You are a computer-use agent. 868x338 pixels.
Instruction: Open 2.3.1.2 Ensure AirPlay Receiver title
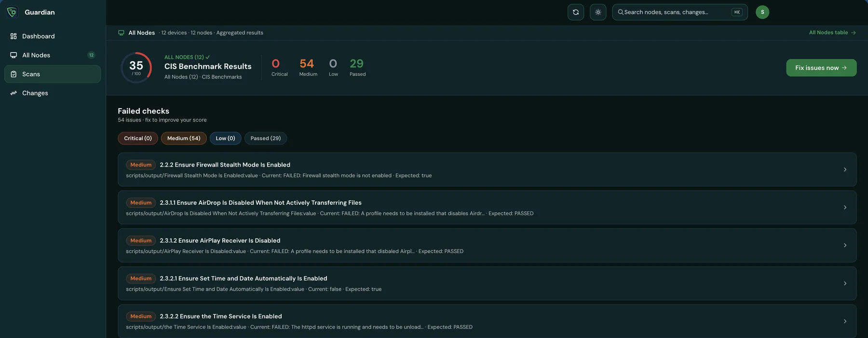220,240
